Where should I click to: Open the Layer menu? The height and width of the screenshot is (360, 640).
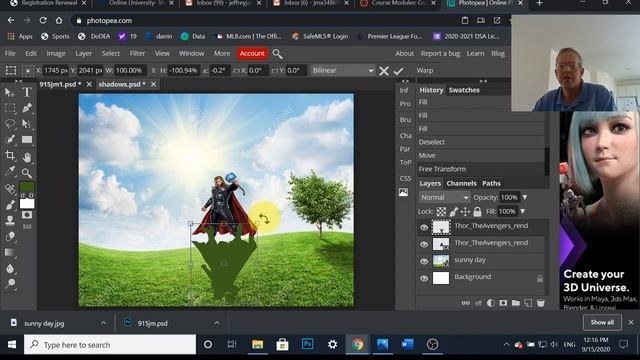[84, 53]
